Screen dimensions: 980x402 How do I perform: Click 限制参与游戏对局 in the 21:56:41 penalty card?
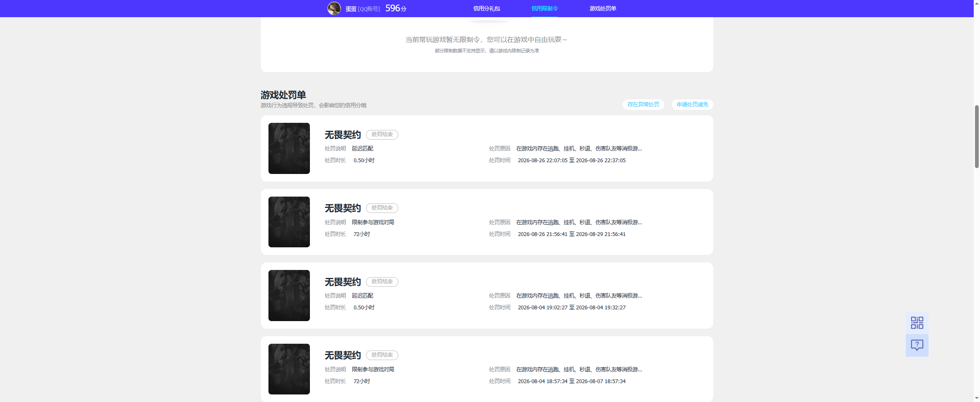click(x=373, y=222)
